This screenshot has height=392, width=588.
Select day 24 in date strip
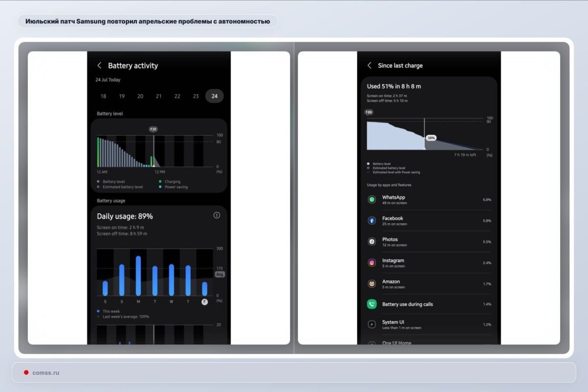click(215, 97)
